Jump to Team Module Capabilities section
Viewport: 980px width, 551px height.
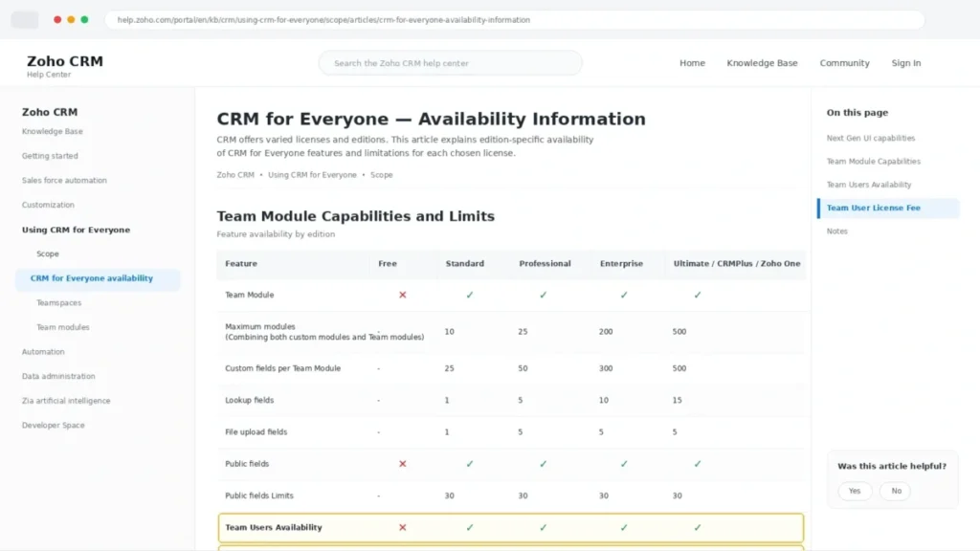click(x=873, y=161)
